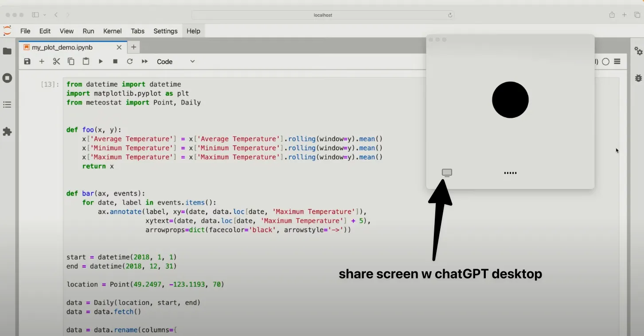Save the notebook with the floppy disk icon

[x=27, y=62]
